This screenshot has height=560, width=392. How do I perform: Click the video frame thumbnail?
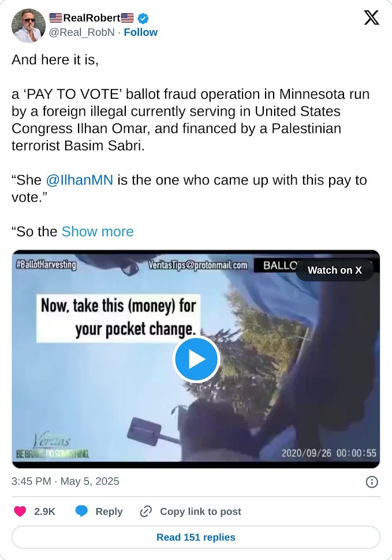196,359
